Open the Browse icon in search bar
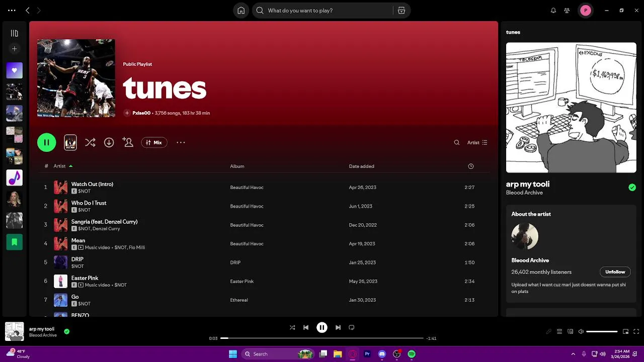The height and width of the screenshot is (362, 644). coord(401,11)
